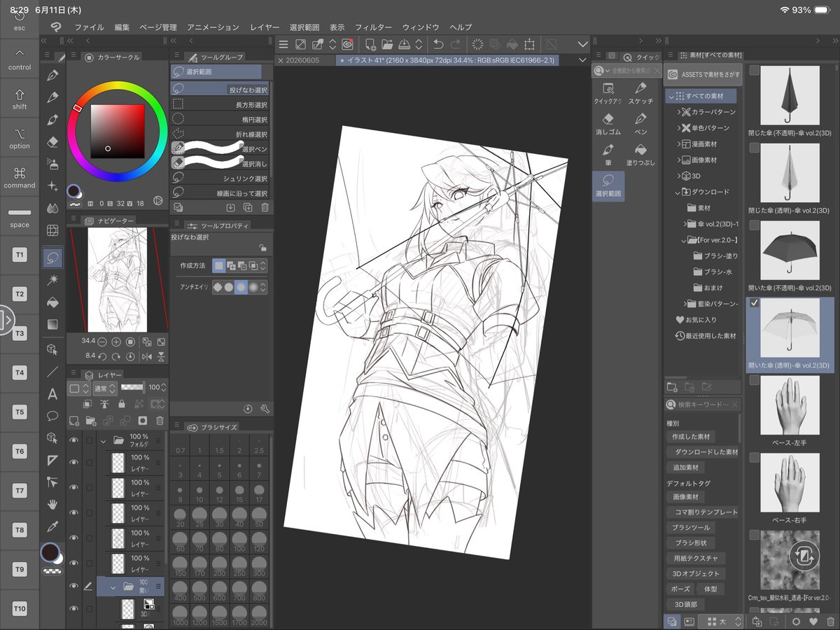This screenshot has height=630, width=840.
Task: Select brush size 100 preset
Action: point(239,543)
